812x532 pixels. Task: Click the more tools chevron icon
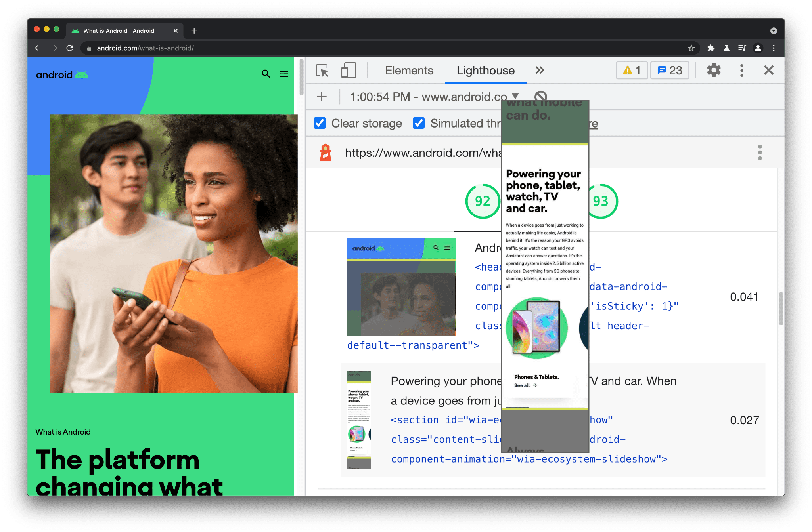(x=539, y=70)
